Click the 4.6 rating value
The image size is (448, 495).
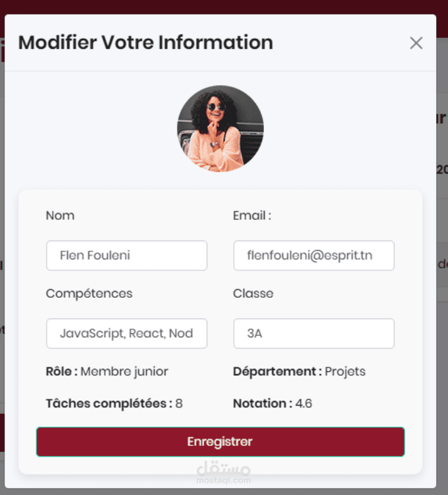[303, 403]
